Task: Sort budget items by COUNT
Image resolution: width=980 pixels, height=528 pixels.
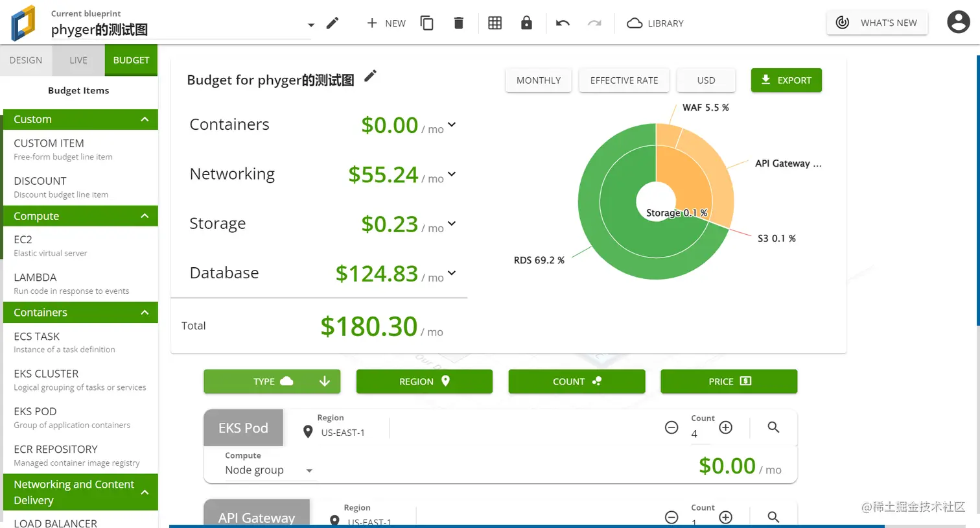Action: pos(577,381)
